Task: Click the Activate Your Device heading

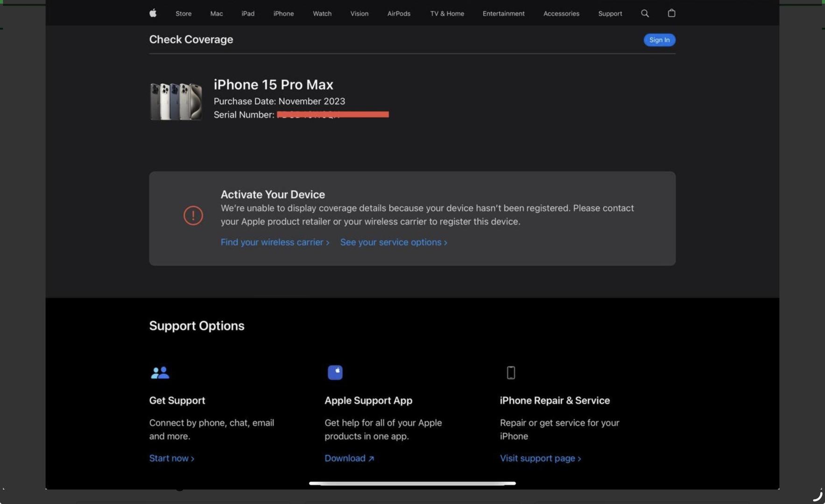Action: click(273, 194)
